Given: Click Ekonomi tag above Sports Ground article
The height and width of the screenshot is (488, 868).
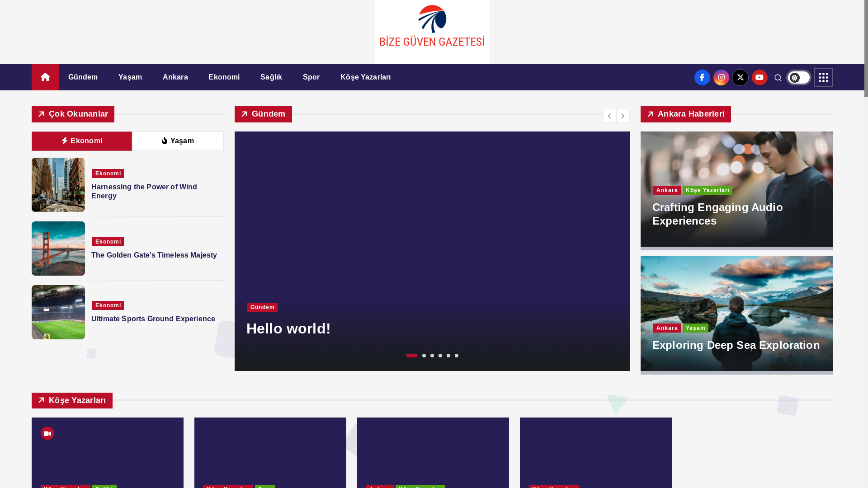Looking at the screenshot, I should click(x=108, y=305).
